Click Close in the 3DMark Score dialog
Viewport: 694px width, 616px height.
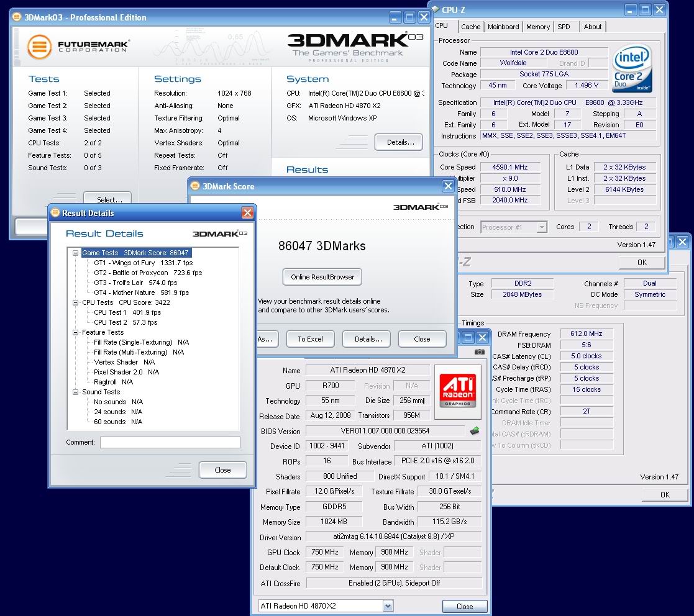pos(422,339)
